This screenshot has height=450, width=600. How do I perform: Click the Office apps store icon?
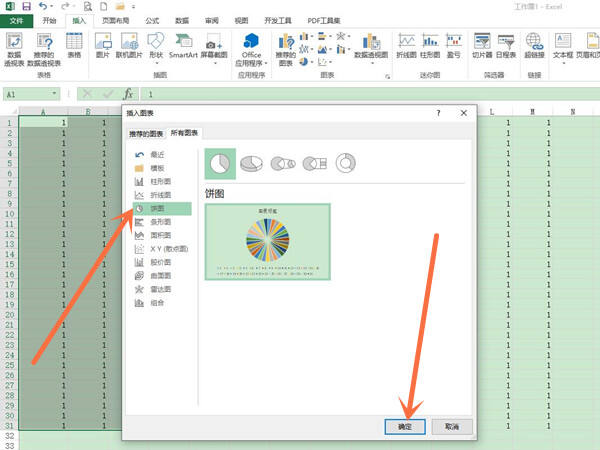click(251, 49)
